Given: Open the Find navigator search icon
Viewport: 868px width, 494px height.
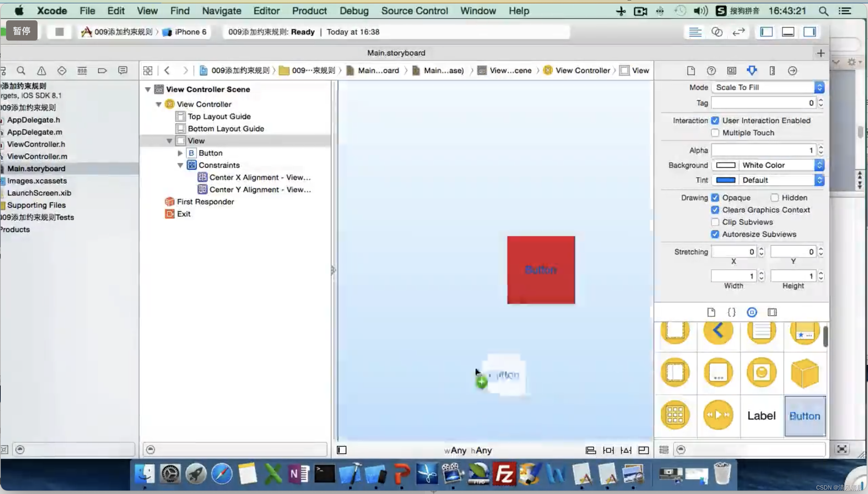Looking at the screenshot, I should click(x=21, y=71).
